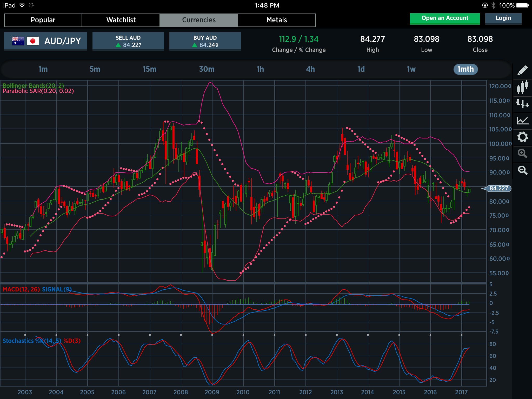Tap the 2013 label on time axis
532x399 pixels.
click(337, 392)
